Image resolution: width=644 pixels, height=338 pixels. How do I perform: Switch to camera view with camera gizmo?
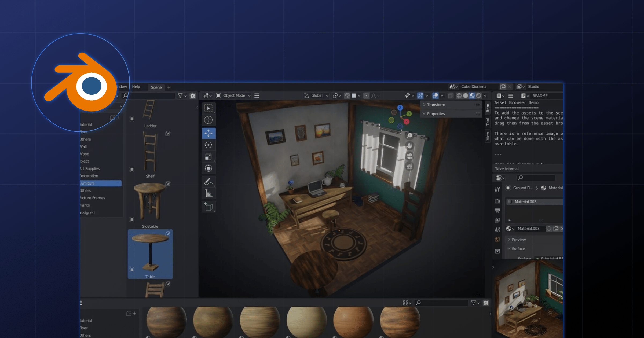(409, 156)
